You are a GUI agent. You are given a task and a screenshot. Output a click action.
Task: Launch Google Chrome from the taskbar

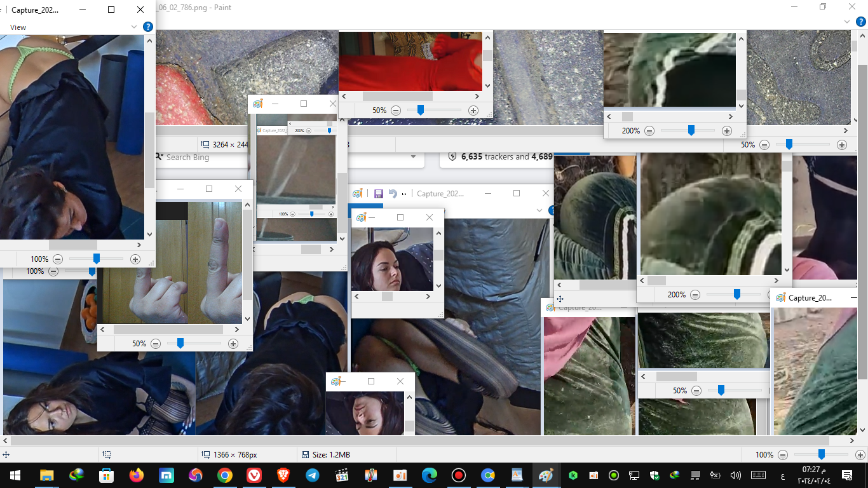[224, 475]
